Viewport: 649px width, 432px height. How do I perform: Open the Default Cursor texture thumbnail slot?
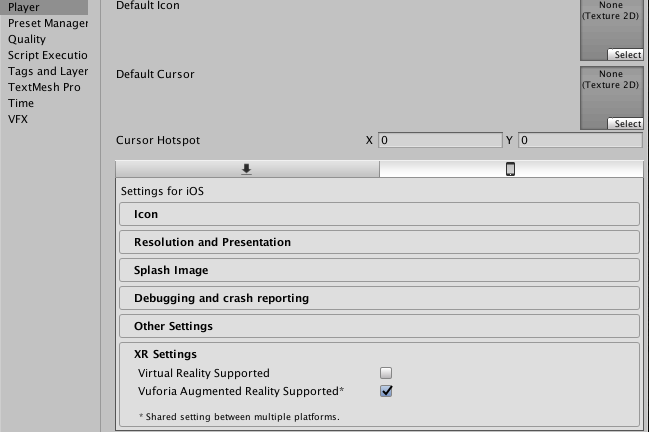[611, 98]
